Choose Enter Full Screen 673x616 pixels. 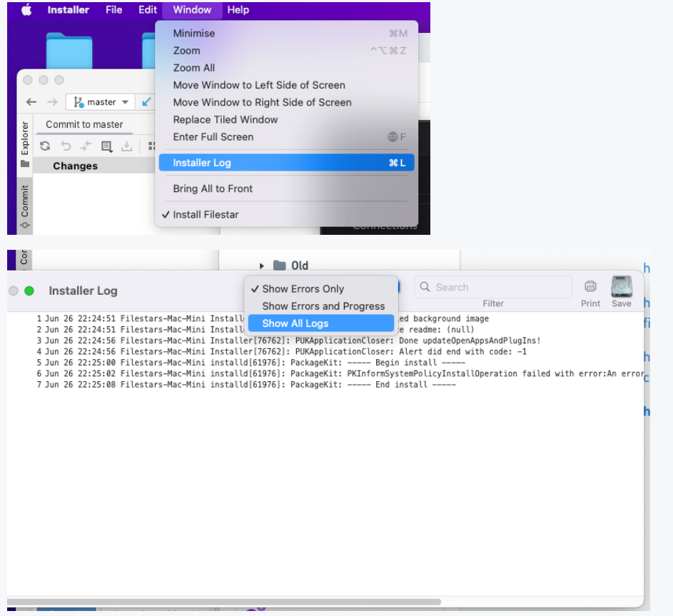pos(286,137)
